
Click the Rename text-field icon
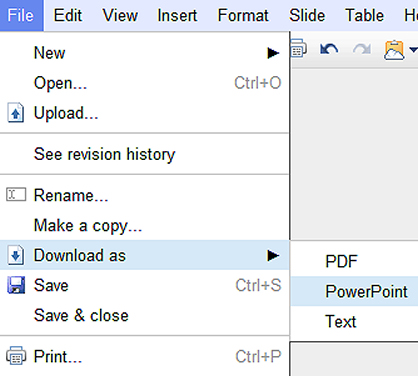click(x=16, y=194)
